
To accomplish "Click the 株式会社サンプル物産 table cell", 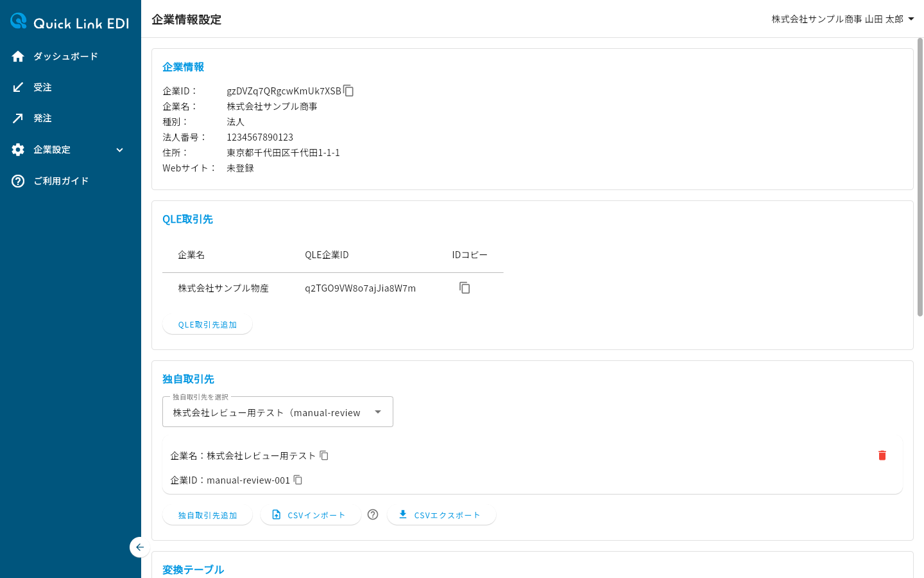I will tap(223, 288).
